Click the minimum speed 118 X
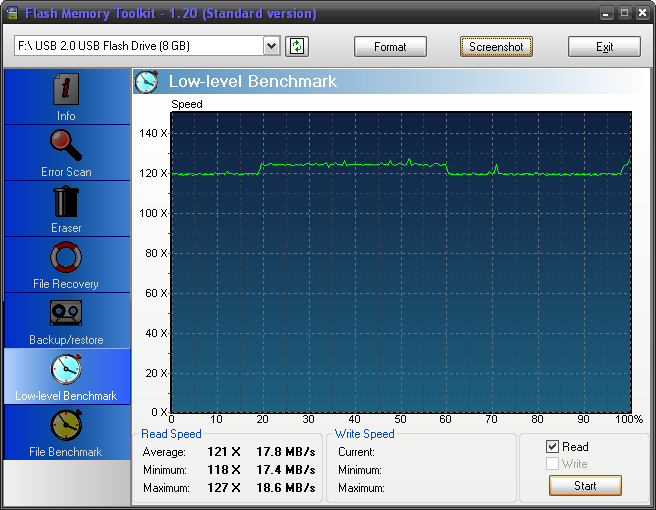The image size is (656, 510). (x=224, y=470)
